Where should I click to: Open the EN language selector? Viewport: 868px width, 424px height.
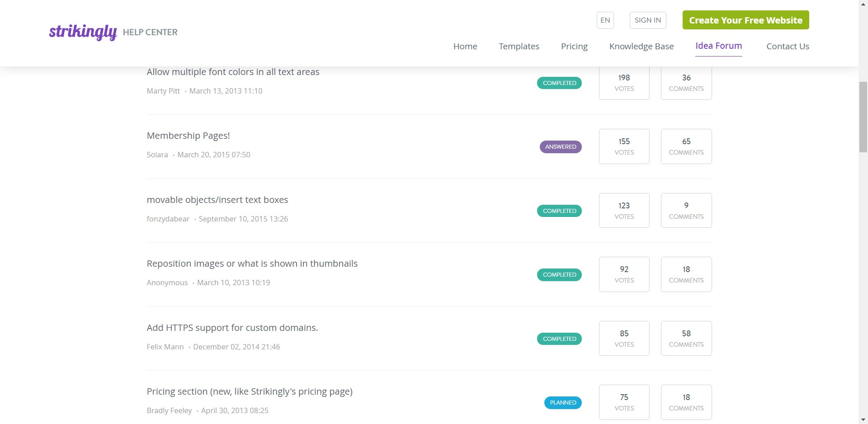(x=605, y=20)
